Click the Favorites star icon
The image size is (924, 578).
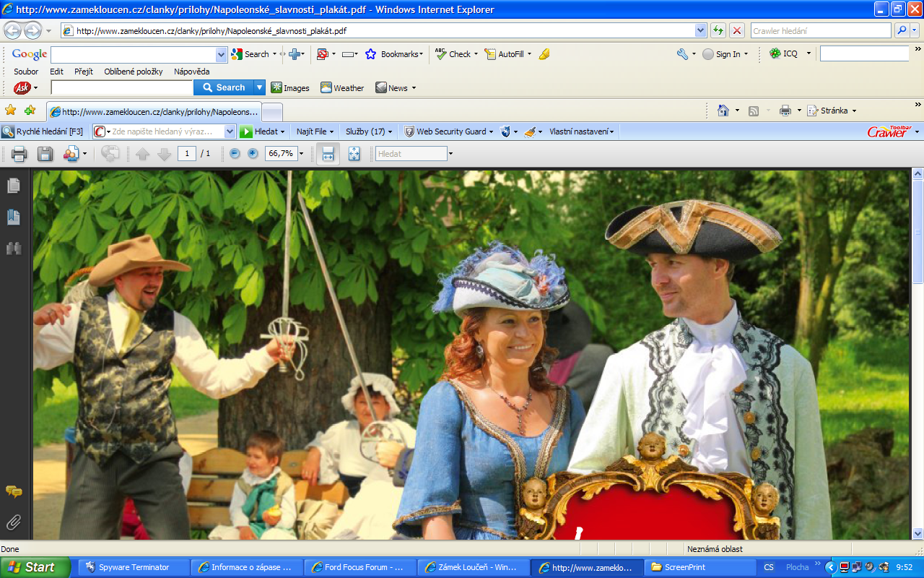(x=11, y=111)
